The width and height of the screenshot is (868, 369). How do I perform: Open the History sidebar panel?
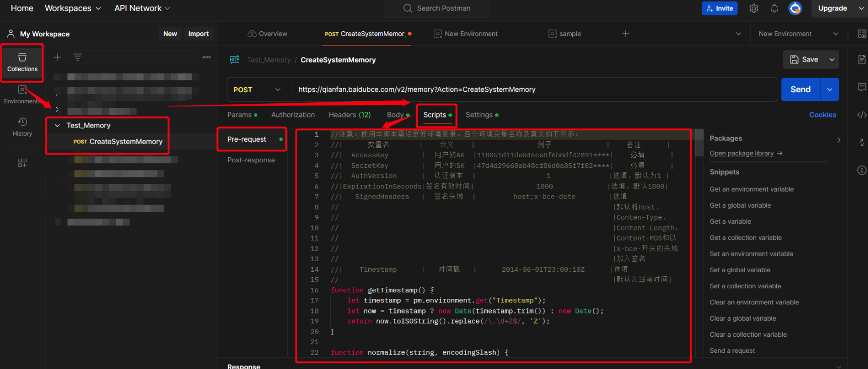pos(22,127)
